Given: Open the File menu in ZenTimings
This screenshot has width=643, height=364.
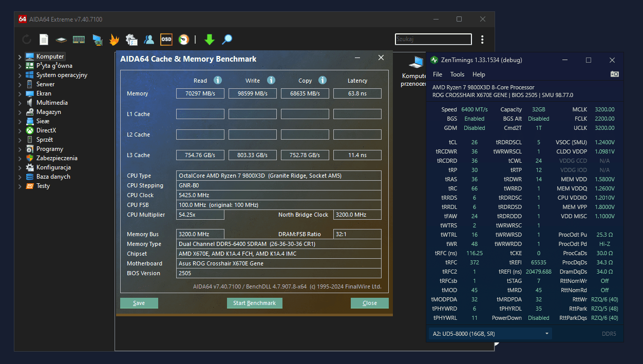Looking at the screenshot, I should click(438, 74).
